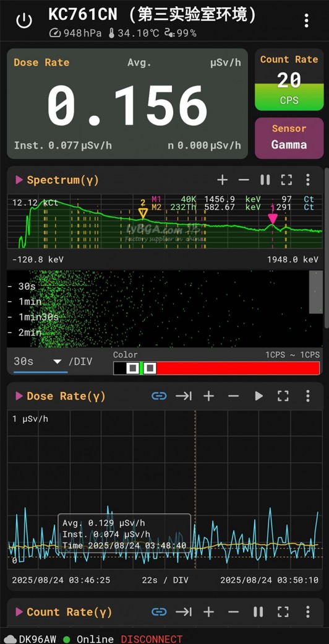The width and height of the screenshot is (329, 644).
Task: Tap the power icon beside KC761CN
Action: point(24,20)
